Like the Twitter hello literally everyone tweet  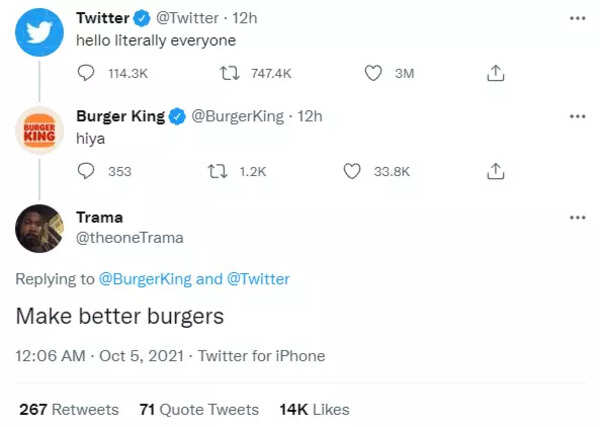pos(373,73)
